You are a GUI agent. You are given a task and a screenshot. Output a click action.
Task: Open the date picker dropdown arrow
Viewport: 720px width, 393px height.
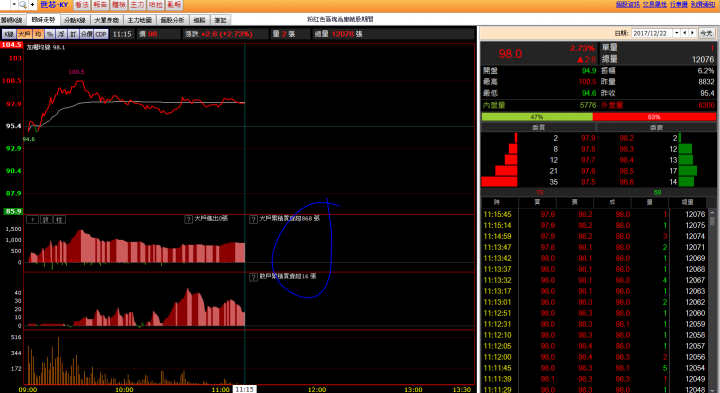676,33
